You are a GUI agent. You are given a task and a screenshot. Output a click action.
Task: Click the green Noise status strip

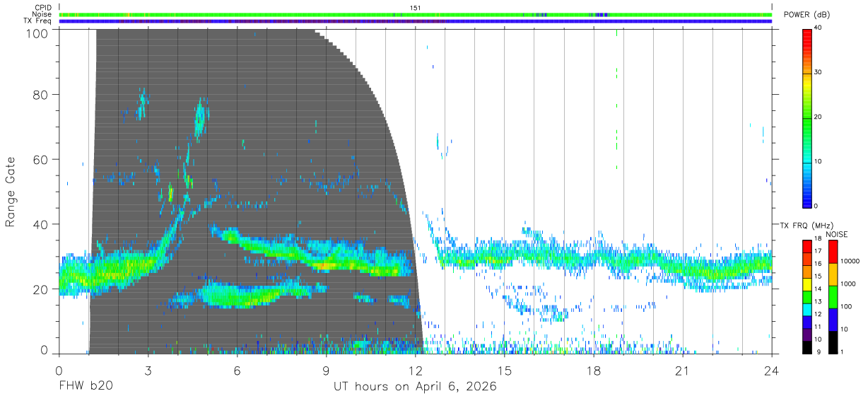pyautogui.click(x=416, y=14)
